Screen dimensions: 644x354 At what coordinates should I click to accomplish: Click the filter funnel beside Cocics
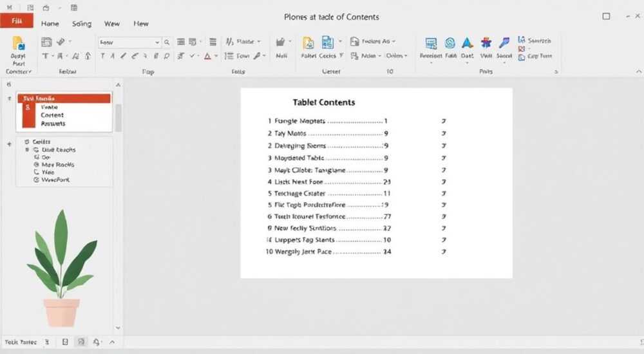click(341, 55)
